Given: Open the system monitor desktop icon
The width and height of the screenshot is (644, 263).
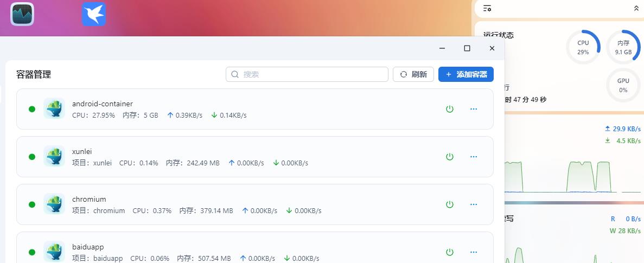Looking at the screenshot, I should (x=22, y=14).
